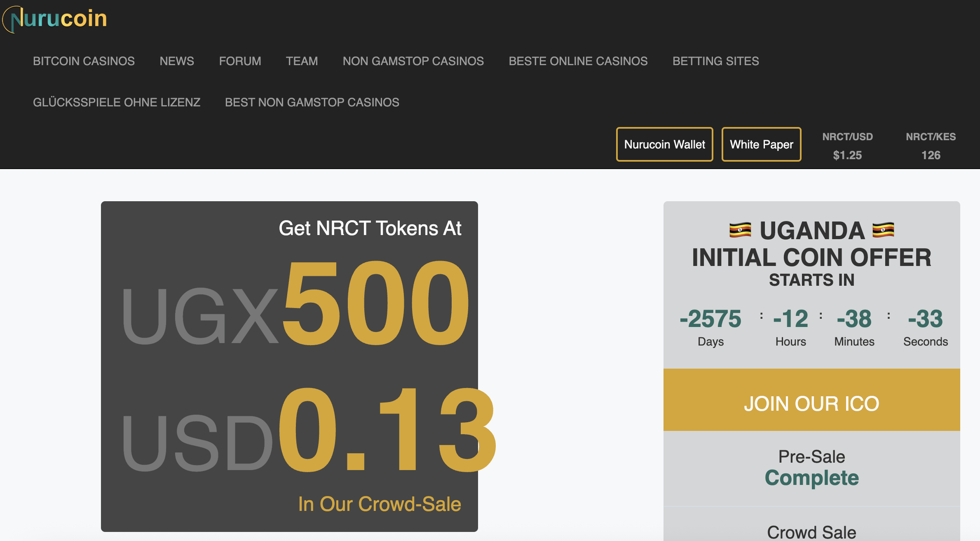
Task: Click the UGX 500 token price panel
Action: click(295, 305)
